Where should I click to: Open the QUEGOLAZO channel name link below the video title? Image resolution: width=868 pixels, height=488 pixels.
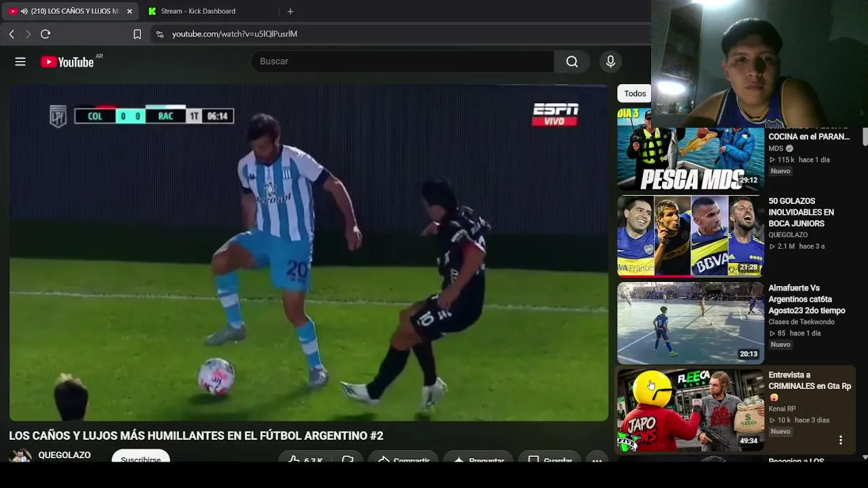pos(64,455)
